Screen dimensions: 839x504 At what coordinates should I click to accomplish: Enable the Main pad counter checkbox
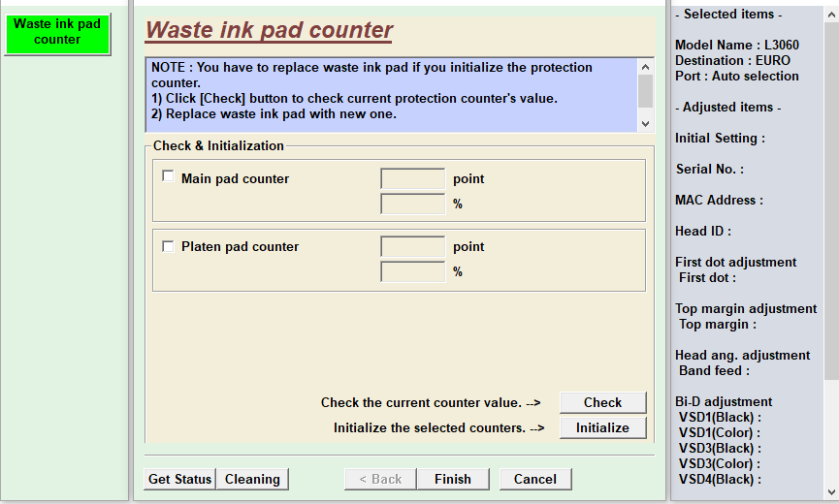[x=169, y=177]
